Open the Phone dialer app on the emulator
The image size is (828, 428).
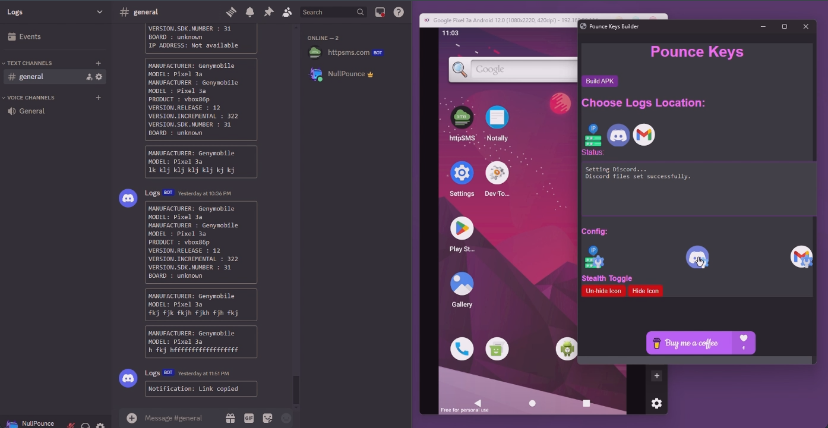click(462, 349)
